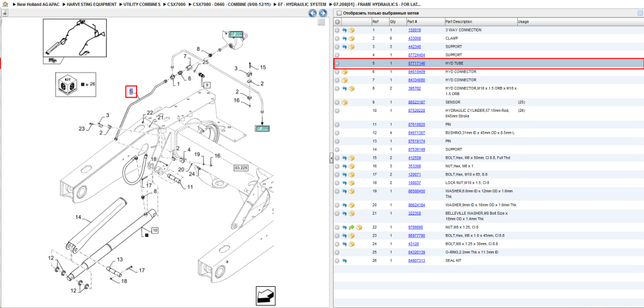This screenshot has width=644, height=308.
Task: Click the 'LOCK NUT,M10 x 1.5, Cl 8' description
Action: point(468,183)
